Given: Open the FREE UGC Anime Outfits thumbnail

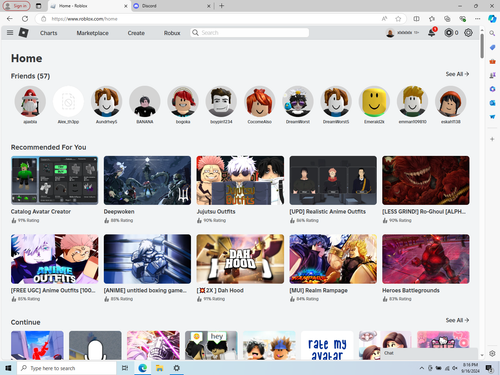Looking at the screenshot, I should point(54,259).
